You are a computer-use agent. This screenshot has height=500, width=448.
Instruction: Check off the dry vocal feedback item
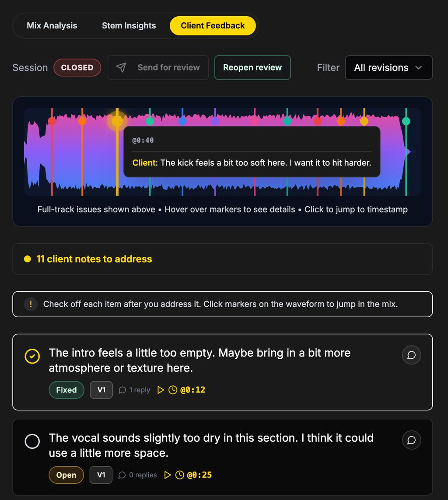point(32,442)
